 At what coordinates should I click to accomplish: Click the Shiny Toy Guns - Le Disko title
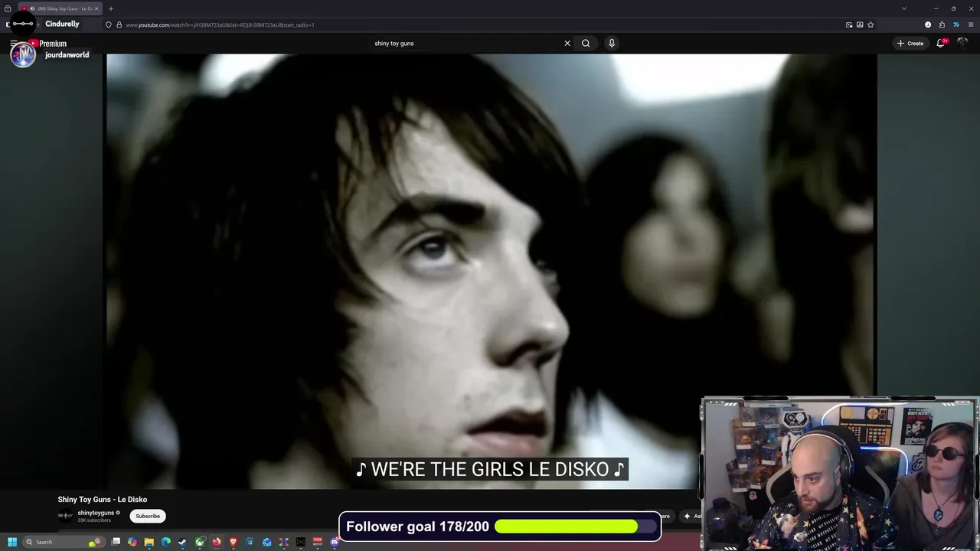pyautogui.click(x=103, y=500)
